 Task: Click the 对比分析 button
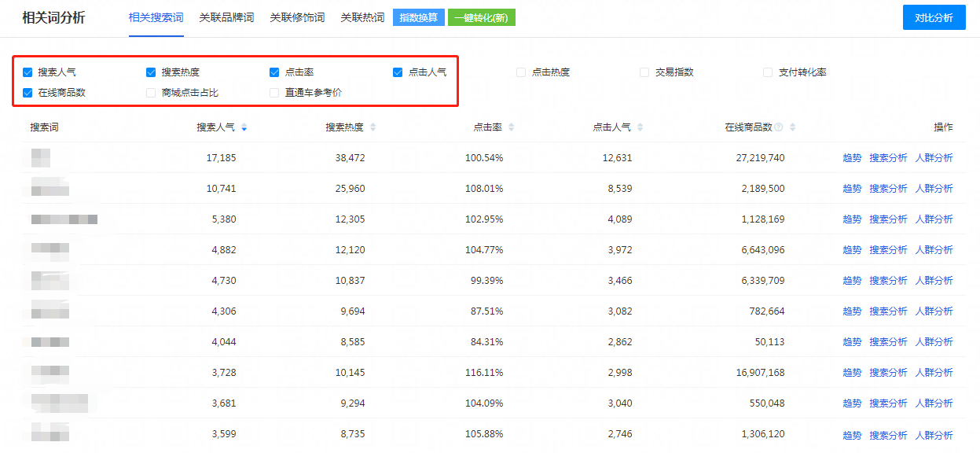tap(934, 17)
